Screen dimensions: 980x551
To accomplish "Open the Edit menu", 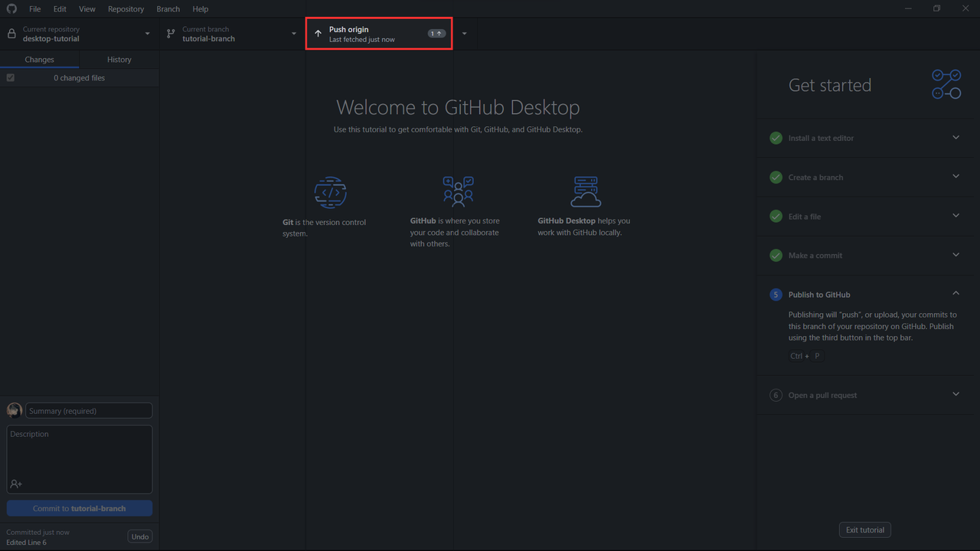I will [x=60, y=9].
